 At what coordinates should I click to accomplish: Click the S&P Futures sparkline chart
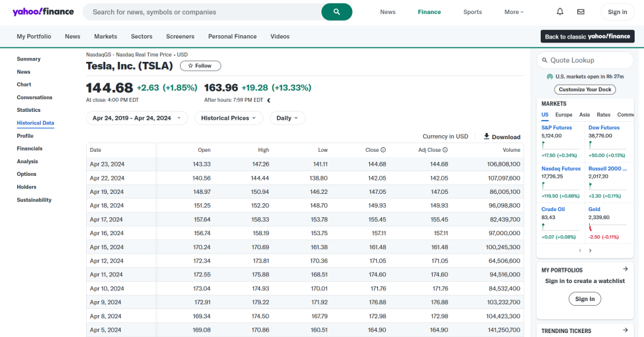560,146
